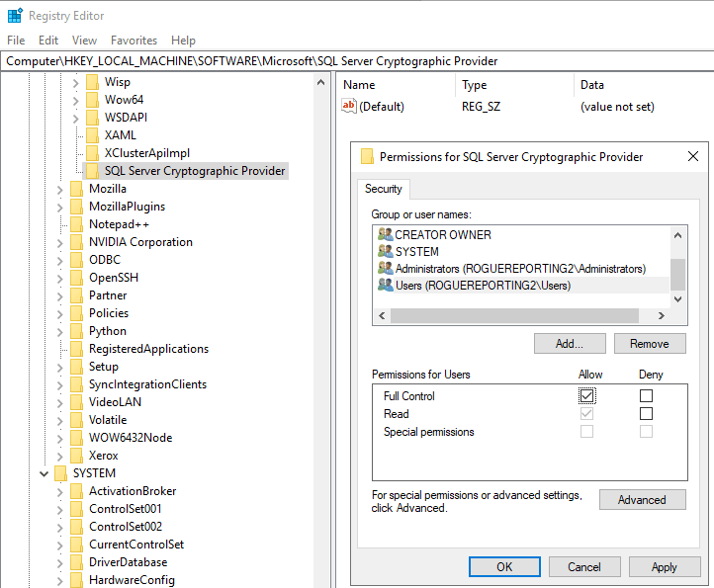Click the WSDAPI folder icon
The width and height of the screenshot is (714, 588).
coord(92,118)
